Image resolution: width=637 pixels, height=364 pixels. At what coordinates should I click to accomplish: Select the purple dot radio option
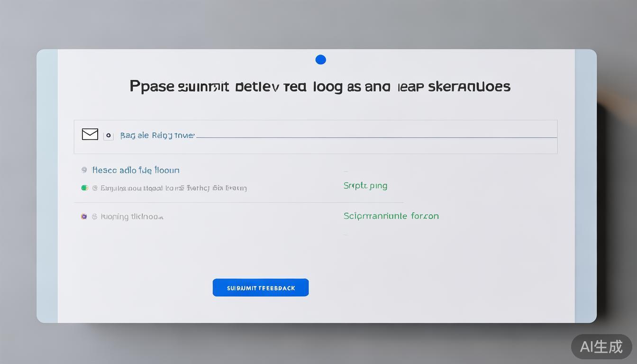tap(84, 217)
